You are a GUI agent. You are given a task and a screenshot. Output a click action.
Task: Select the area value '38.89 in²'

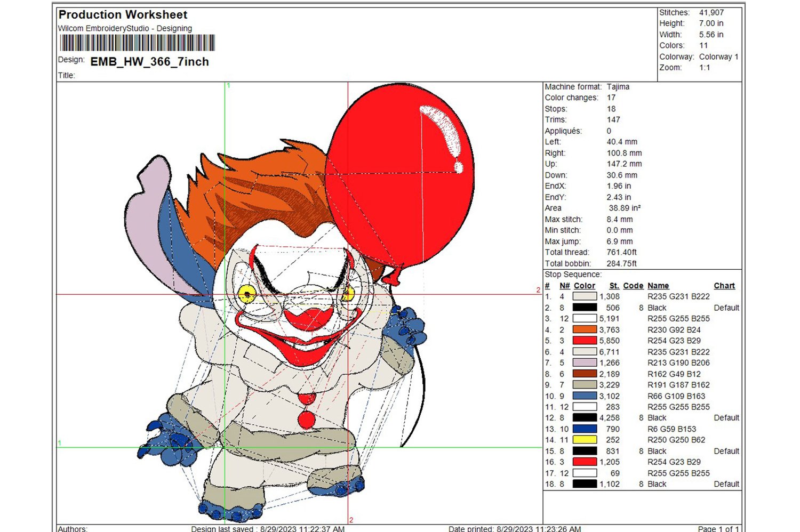pos(625,208)
